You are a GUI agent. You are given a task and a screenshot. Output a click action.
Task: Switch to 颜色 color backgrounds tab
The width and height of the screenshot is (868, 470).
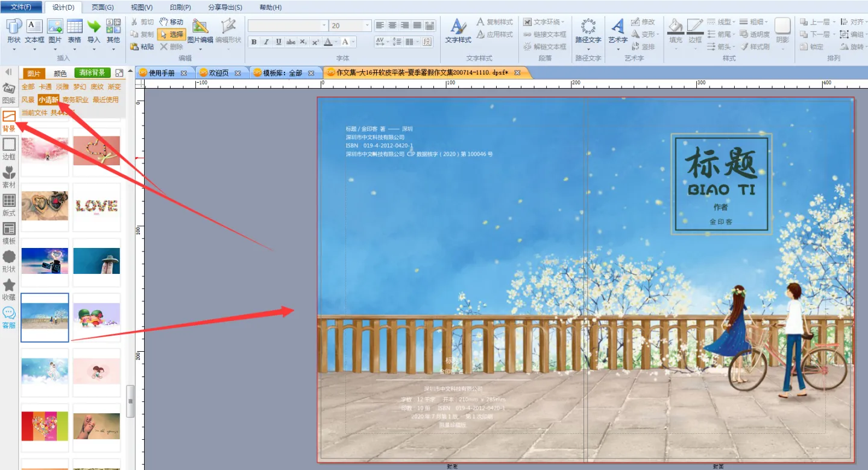(60, 74)
